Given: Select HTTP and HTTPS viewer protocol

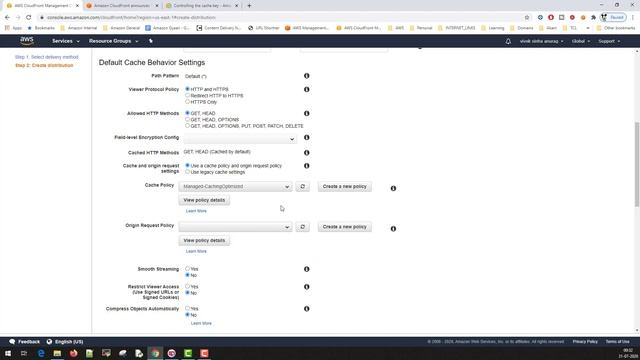Looking at the screenshot, I should tap(187, 89).
